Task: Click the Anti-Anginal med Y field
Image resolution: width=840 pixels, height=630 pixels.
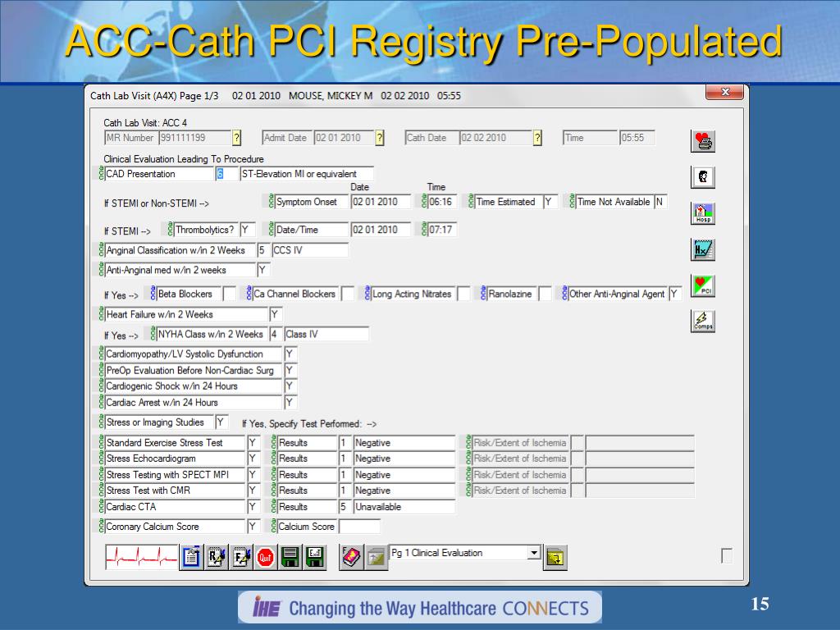Action: (x=263, y=270)
